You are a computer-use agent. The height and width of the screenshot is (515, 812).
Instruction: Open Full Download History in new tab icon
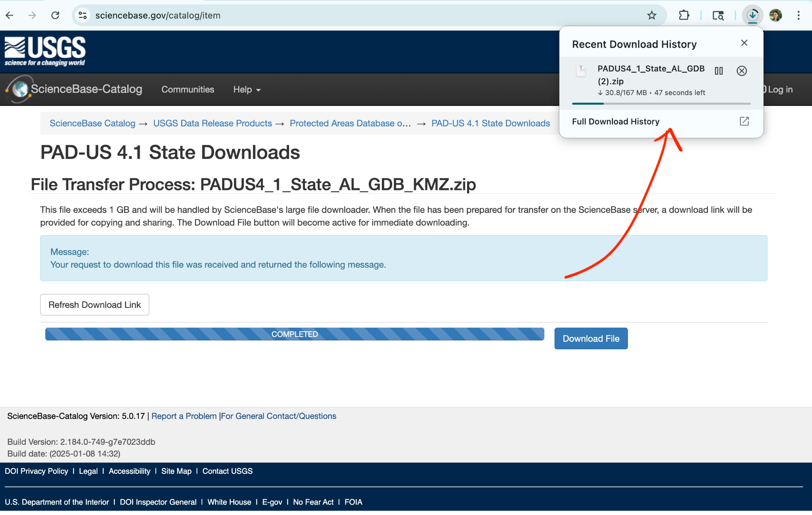coord(744,121)
